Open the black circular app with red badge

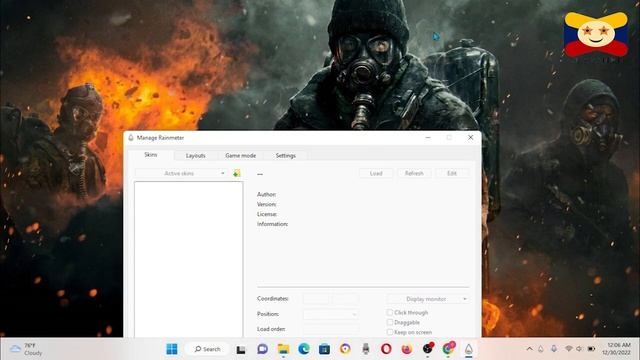[x=428, y=348]
